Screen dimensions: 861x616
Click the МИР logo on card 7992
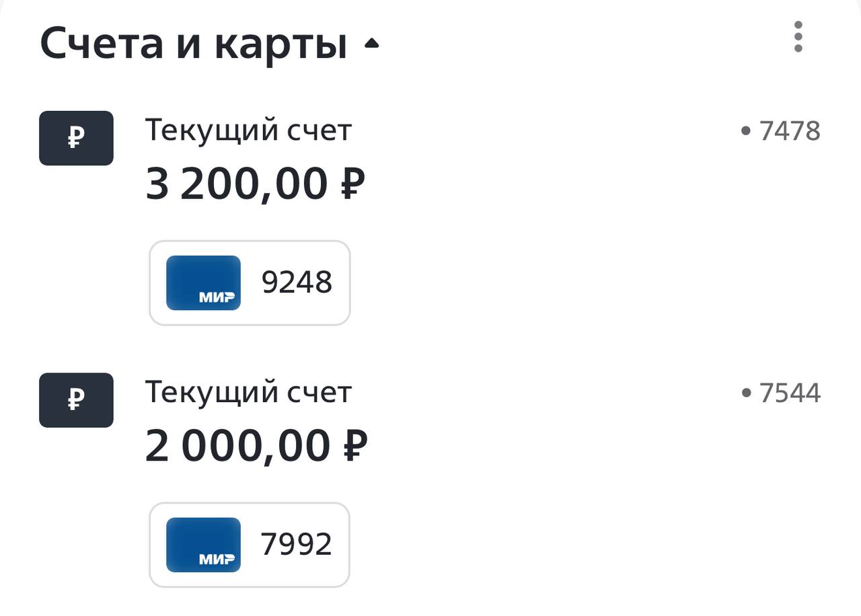[217, 560]
